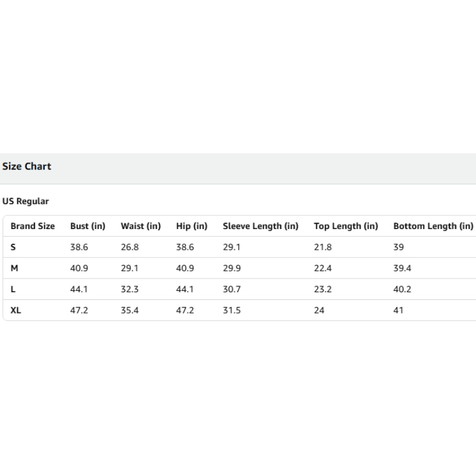Click the Top Length (in) header
This screenshot has height=476, width=476.
coord(346,226)
